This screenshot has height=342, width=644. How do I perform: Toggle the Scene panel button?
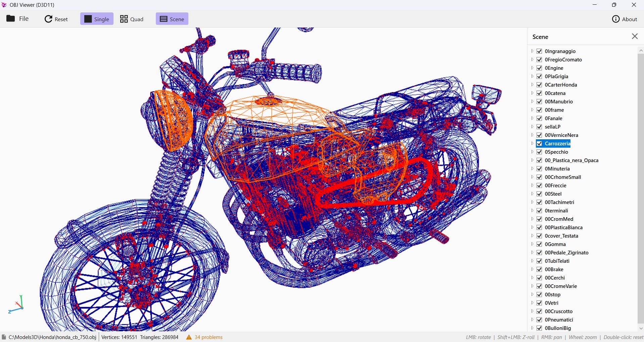pos(172,19)
